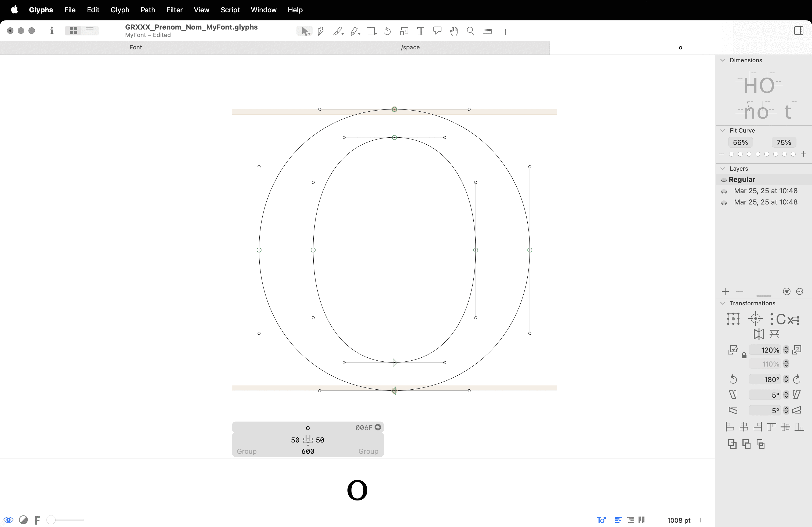Collapse the Transformations section
This screenshot has height=527, width=812.
coord(723,303)
